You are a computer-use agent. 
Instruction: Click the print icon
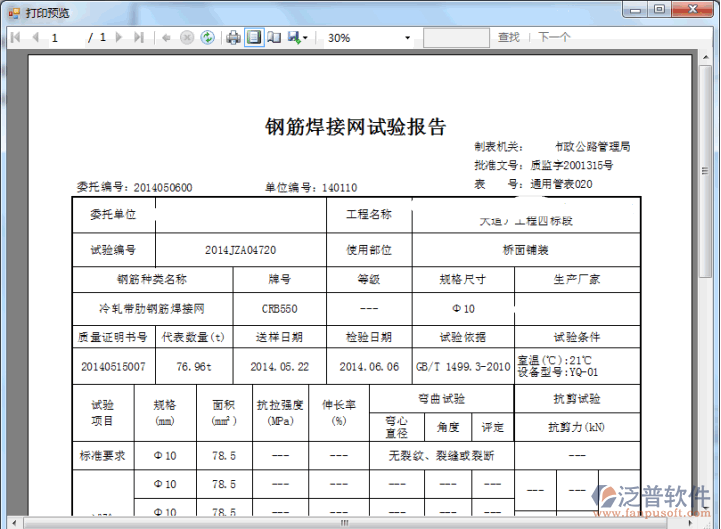point(233,37)
